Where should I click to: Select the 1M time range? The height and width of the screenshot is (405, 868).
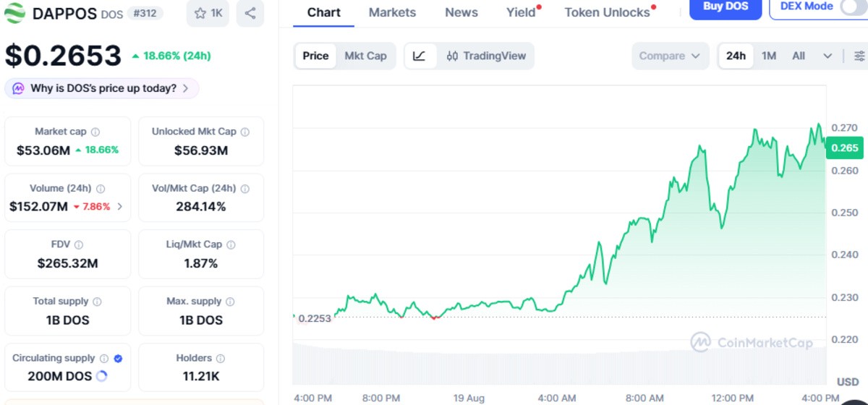[769, 56]
